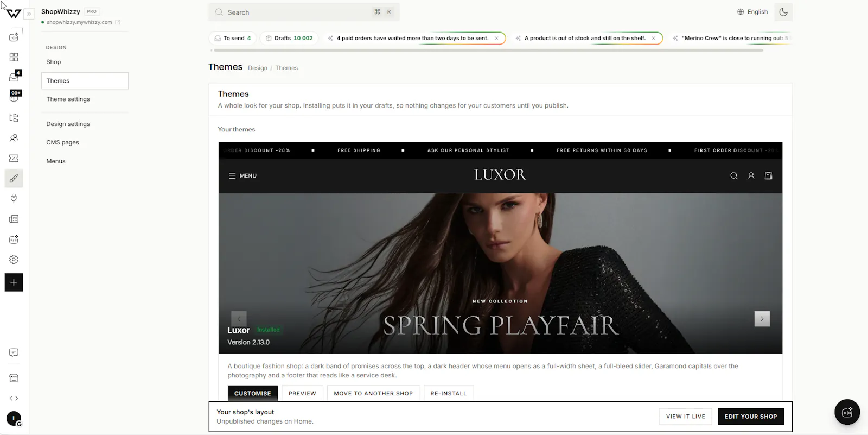This screenshot has height=435, width=868.
Task: Open the storefront icon in sidebar
Action: coord(14,378)
